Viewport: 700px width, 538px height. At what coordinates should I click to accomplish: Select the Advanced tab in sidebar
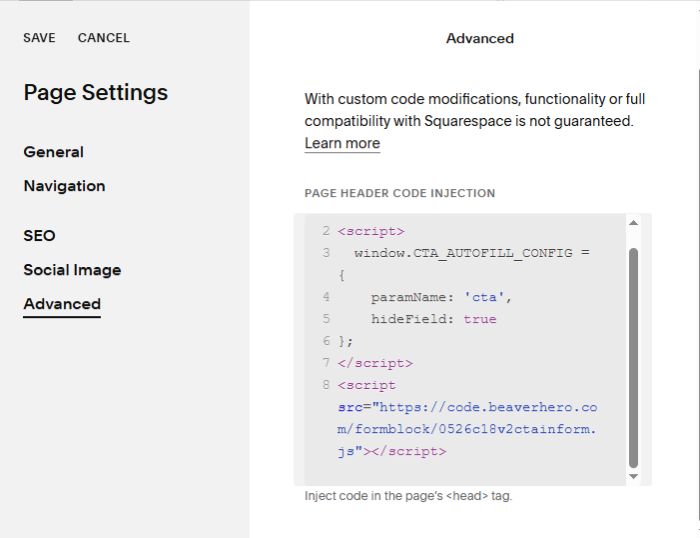(x=62, y=304)
